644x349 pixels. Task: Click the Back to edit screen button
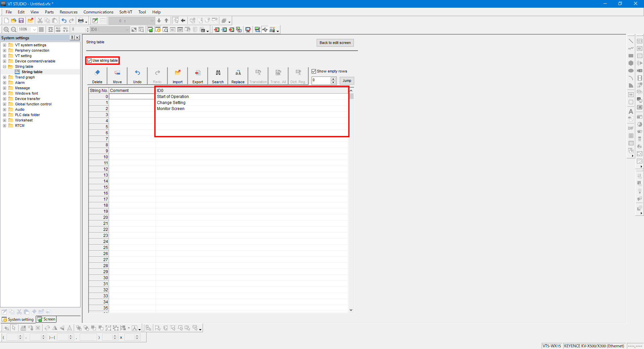coord(335,43)
